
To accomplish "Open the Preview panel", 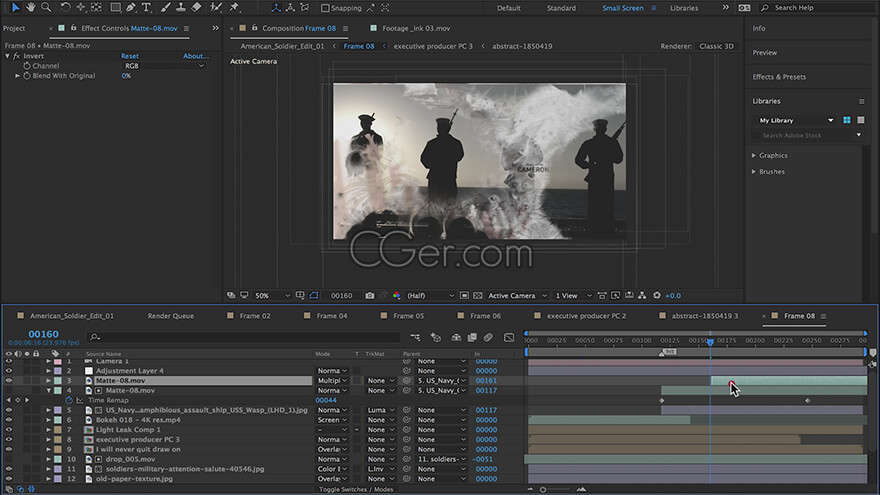I will pyautogui.click(x=764, y=52).
